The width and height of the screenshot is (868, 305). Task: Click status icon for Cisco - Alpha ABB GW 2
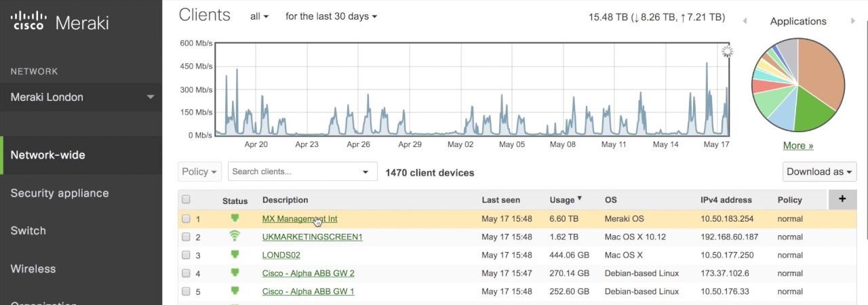(235, 272)
